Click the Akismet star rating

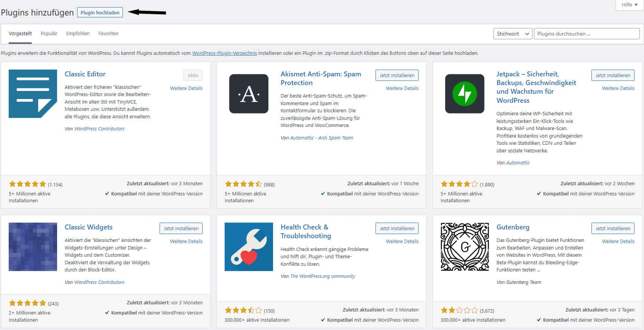243,184
